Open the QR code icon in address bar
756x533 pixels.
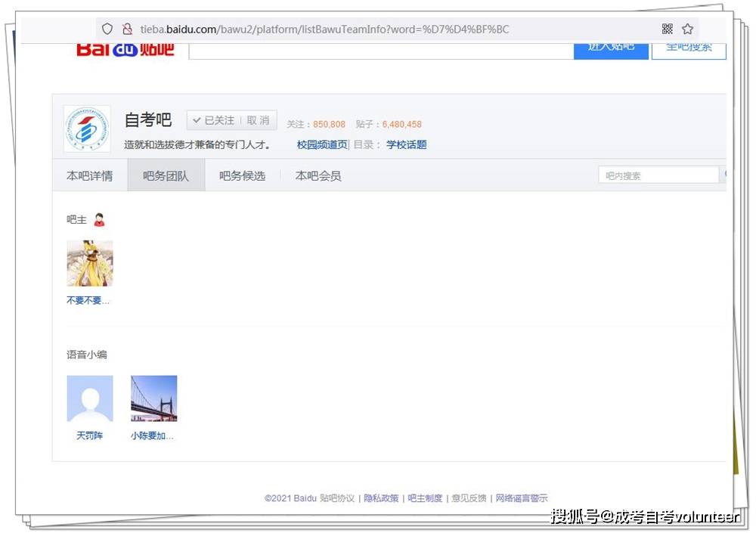668,28
